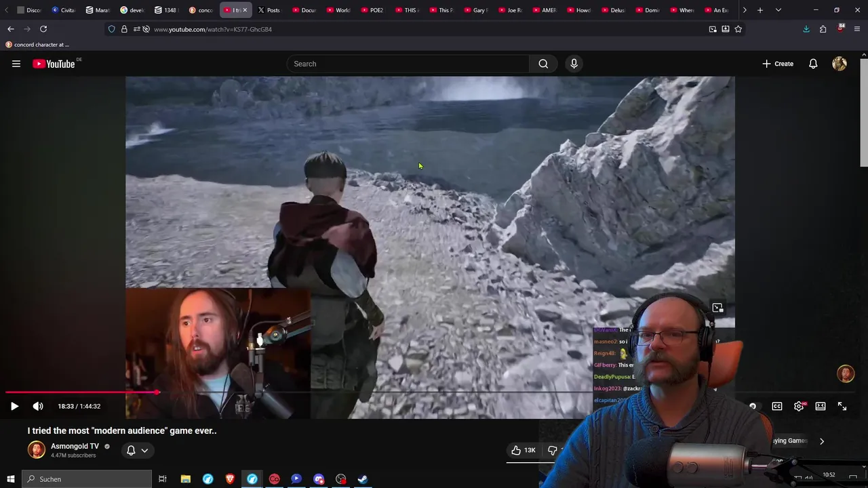
Task: Go to the YouTube home logo
Action: (x=54, y=64)
